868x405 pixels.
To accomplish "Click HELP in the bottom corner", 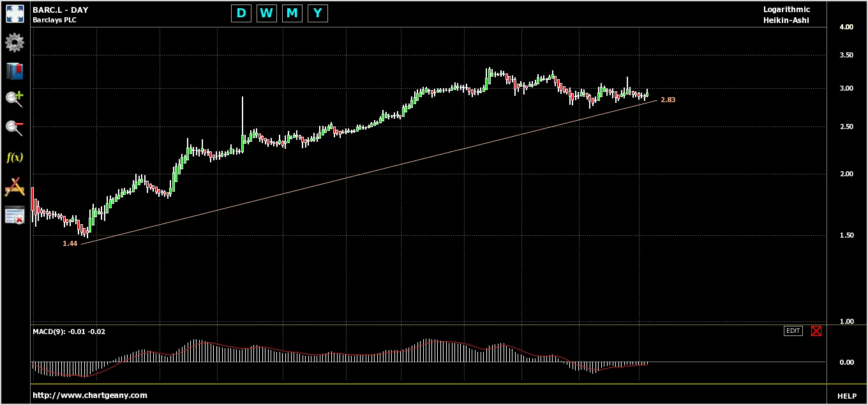I will [848, 395].
